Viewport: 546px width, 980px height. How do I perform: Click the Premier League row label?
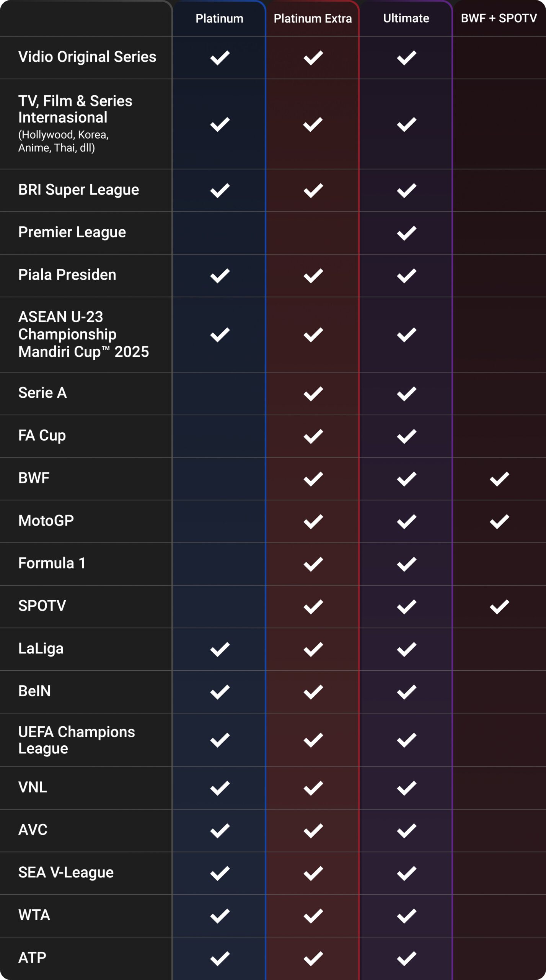point(72,232)
